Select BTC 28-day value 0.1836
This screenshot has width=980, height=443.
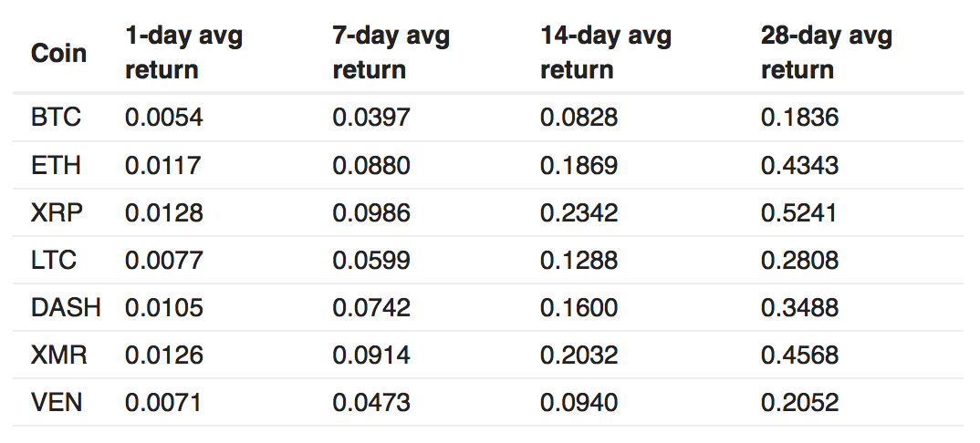(799, 118)
